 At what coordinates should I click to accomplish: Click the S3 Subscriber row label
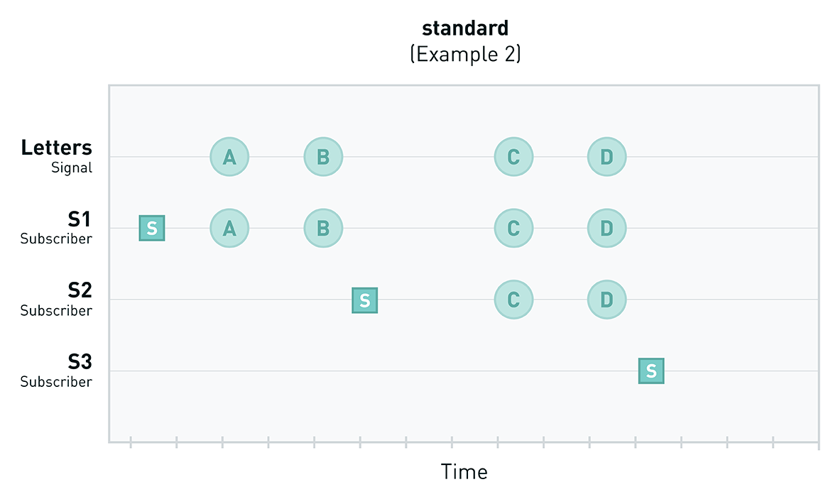57,371
